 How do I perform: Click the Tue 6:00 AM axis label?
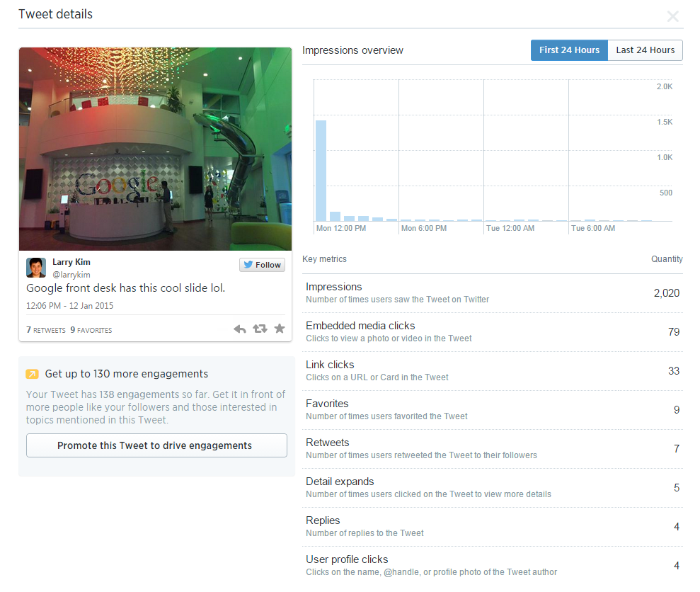click(x=593, y=228)
